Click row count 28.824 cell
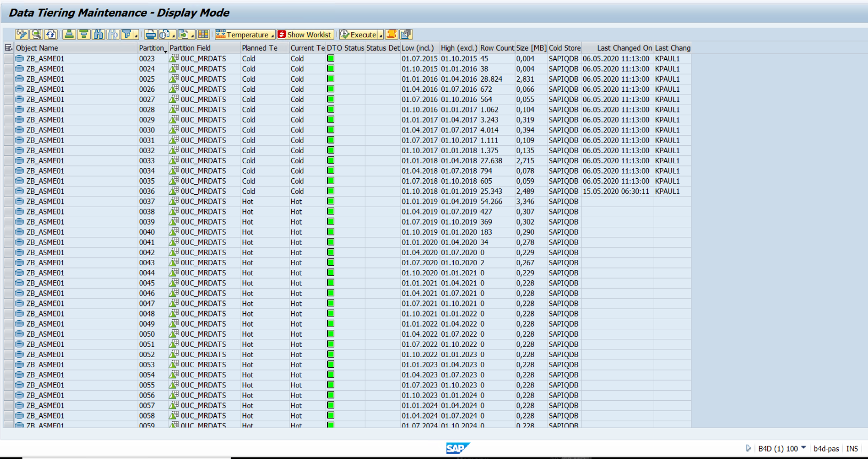This screenshot has width=868, height=459. coord(497,79)
